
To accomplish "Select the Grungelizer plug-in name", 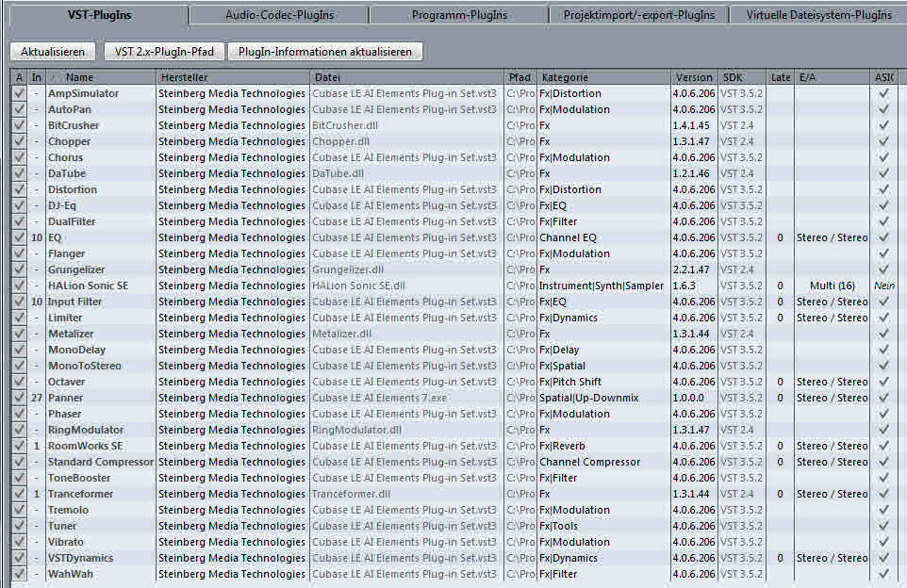I will point(75,269).
